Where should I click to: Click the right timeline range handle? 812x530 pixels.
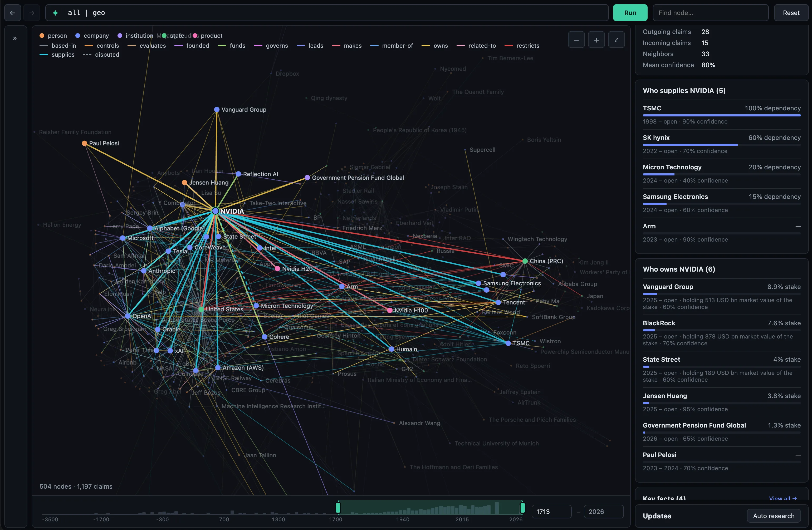tap(522, 508)
